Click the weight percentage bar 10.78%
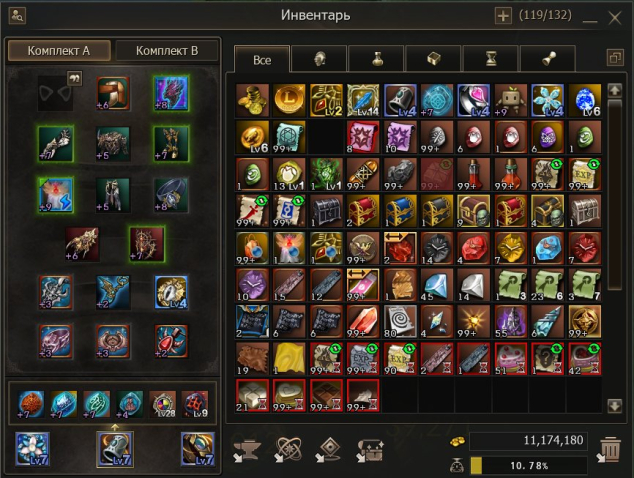This screenshot has width=634, height=478. click(x=529, y=465)
